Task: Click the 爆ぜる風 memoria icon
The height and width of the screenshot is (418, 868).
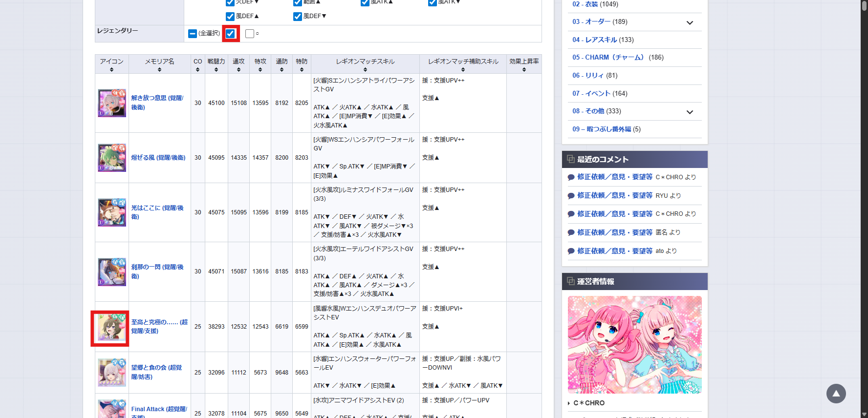Action: pyautogui.click(x=112, y=158)
